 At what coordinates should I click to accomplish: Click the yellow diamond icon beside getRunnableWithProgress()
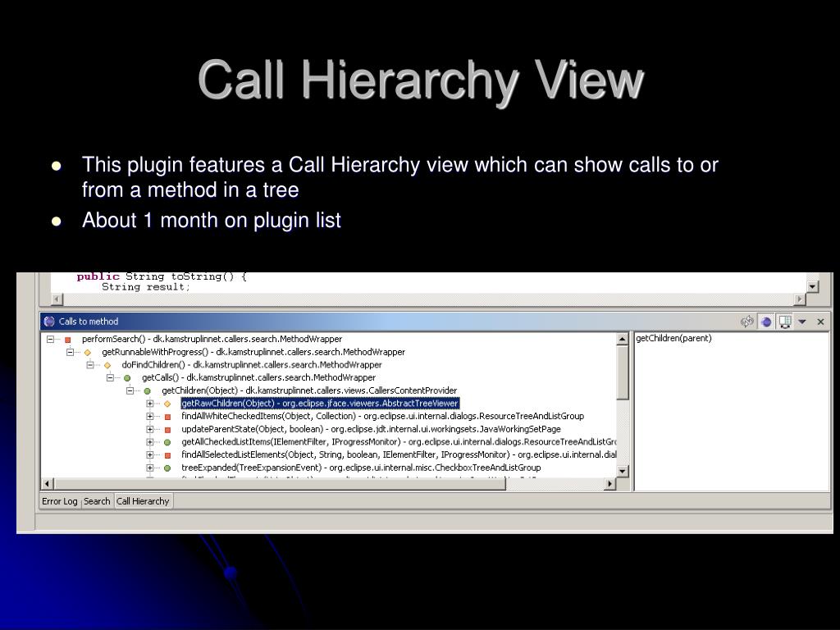[x=88, y=352]
